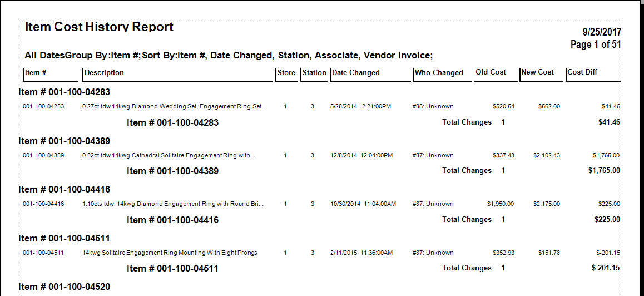The image size is (644, 296).
Task: Select group heading Item # 001-100-04520
Action: [65, 287]
